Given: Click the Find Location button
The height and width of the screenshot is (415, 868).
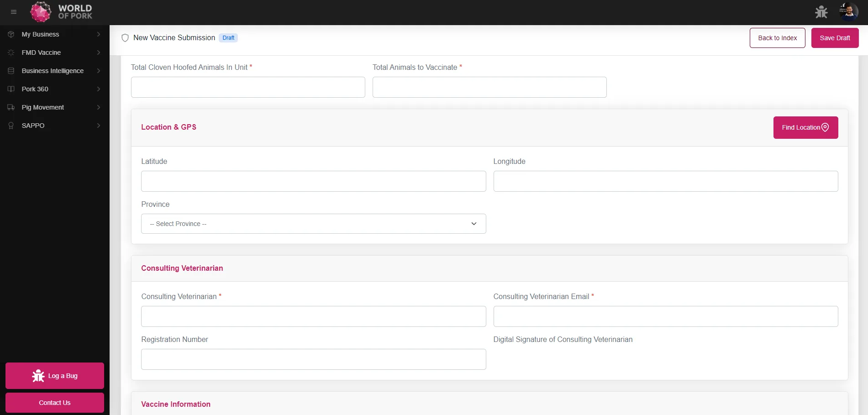Looking at the screenshot, I should [x=805, y=127].
